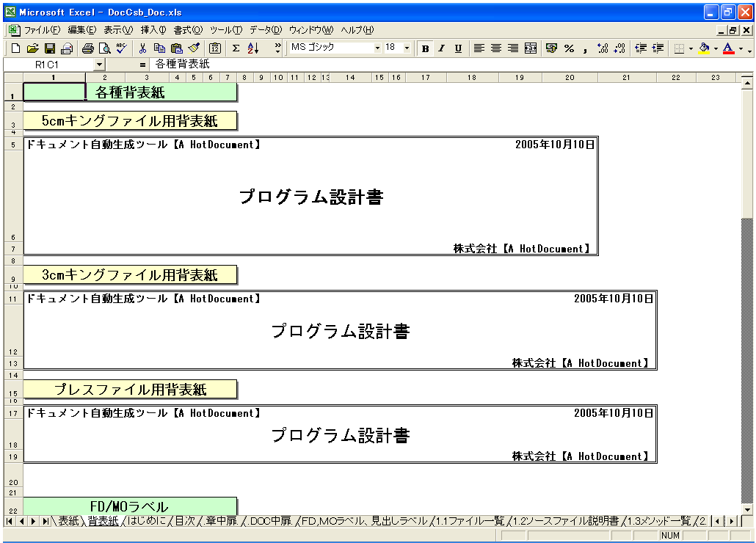The image size is (756, 543).
Task: Click the vertical scrollbar down arrow
Action: [747, 510]
